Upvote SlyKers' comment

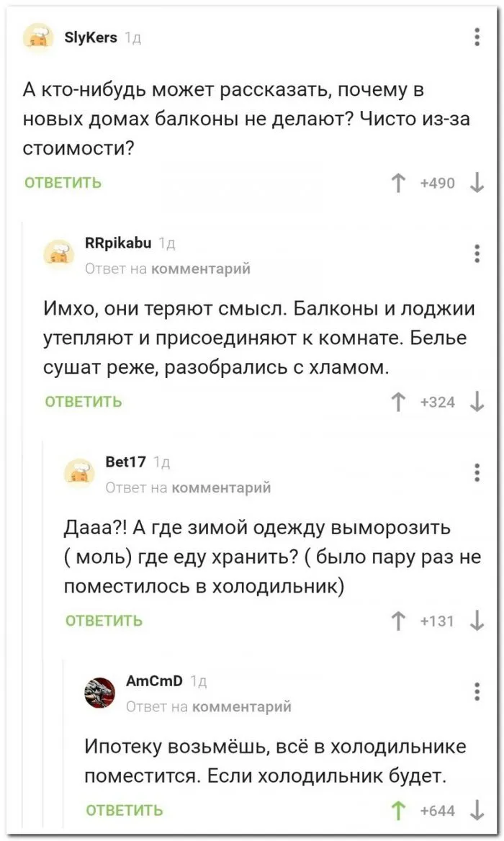[x=397, y=183]
